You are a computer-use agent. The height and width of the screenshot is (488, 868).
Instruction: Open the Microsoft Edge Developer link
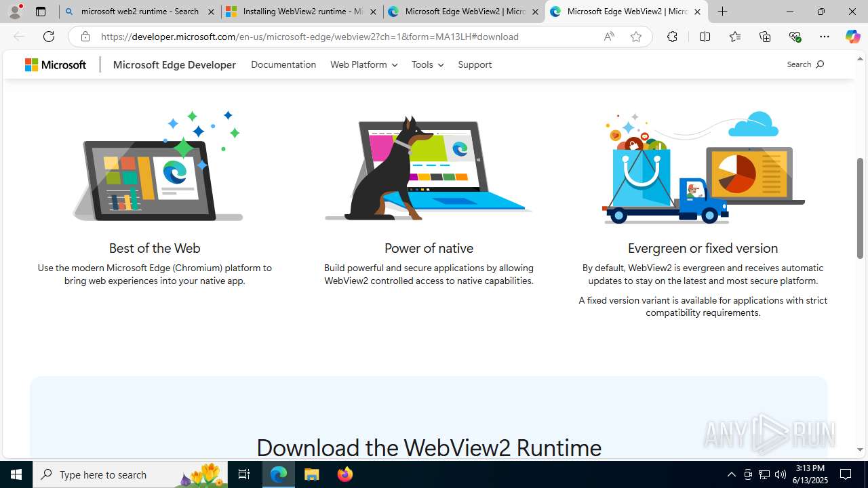point(174,64)
